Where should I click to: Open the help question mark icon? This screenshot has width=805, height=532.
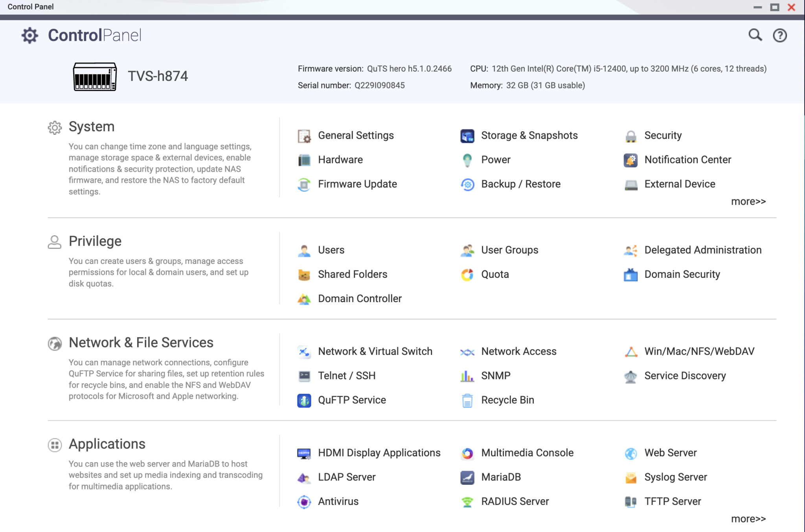pos(779,35)
